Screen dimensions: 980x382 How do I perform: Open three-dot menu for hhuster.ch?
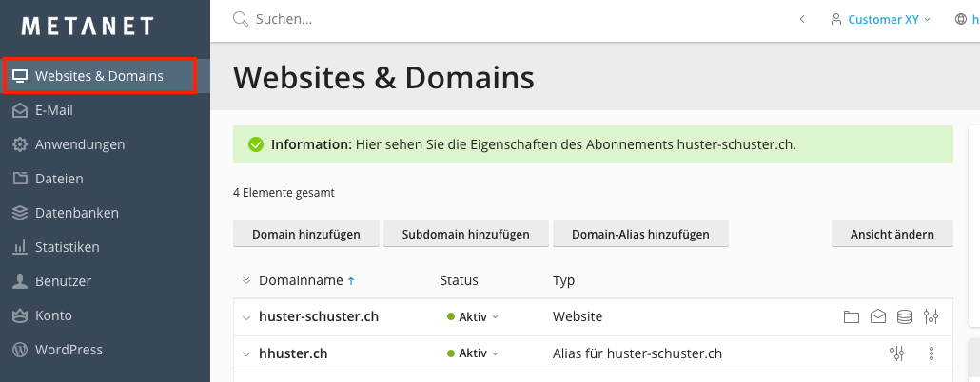(931, 353)
